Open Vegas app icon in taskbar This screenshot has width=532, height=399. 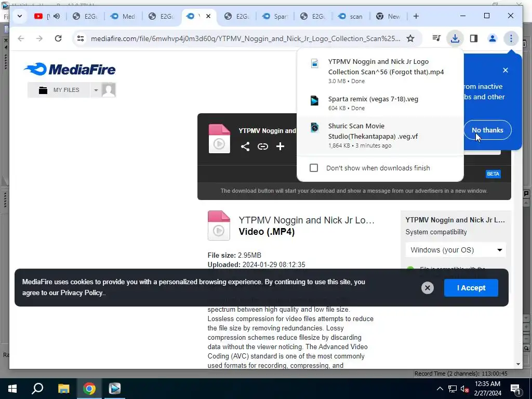click(x=115, y=389)
